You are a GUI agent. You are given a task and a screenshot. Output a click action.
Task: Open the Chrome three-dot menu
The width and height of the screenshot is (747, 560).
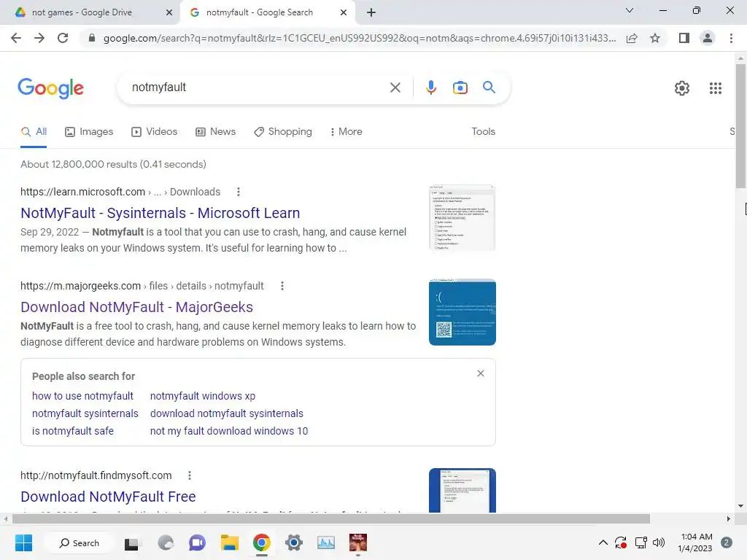click(x=731, y=38)
